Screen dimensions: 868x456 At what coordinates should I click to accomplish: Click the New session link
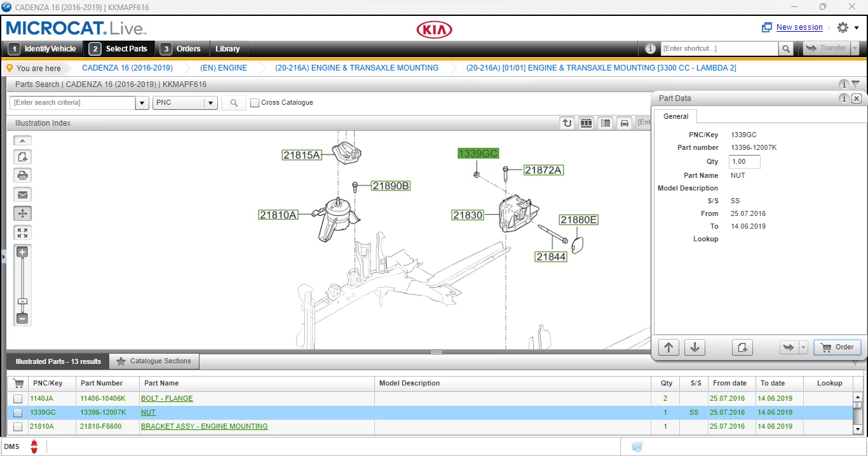[799, 27]
